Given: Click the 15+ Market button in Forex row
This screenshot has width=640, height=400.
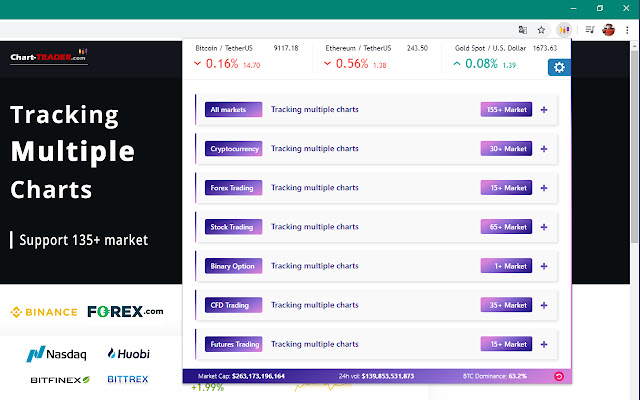Looking at the screenshot, I should point(506,188).
